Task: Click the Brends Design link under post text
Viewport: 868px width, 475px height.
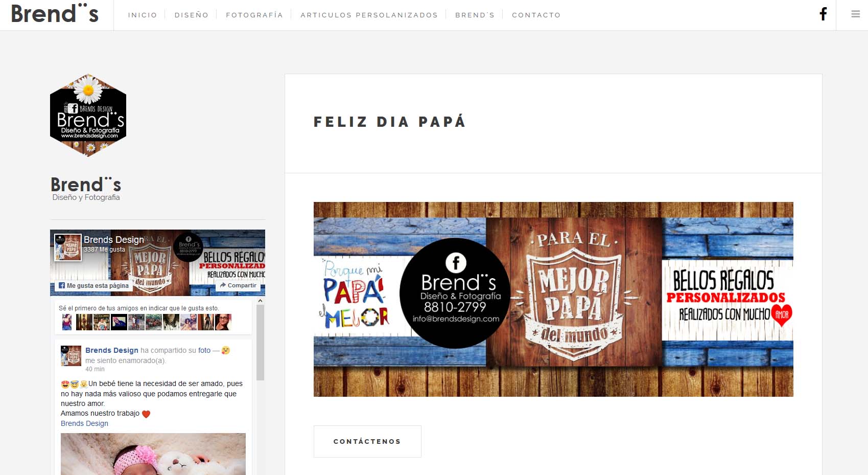Action: pos(84,423)
